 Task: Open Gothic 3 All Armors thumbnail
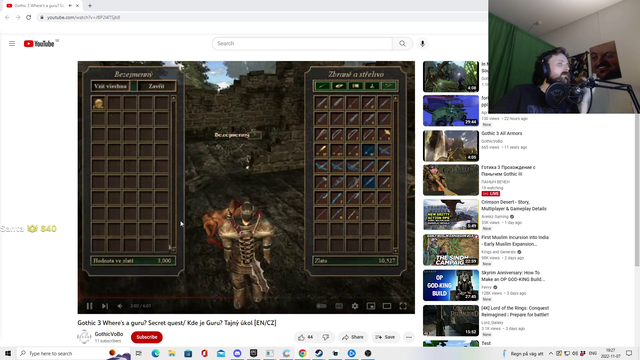click(451, 146)
